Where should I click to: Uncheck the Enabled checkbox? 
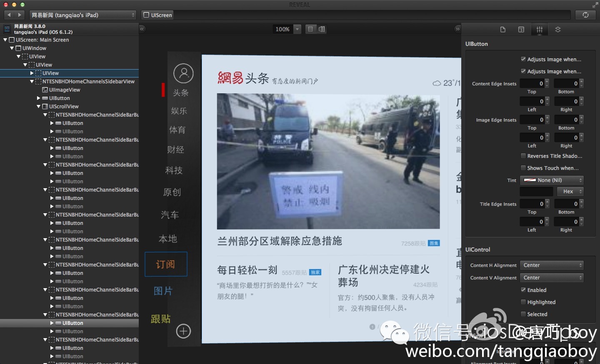(x=523, y=290)
